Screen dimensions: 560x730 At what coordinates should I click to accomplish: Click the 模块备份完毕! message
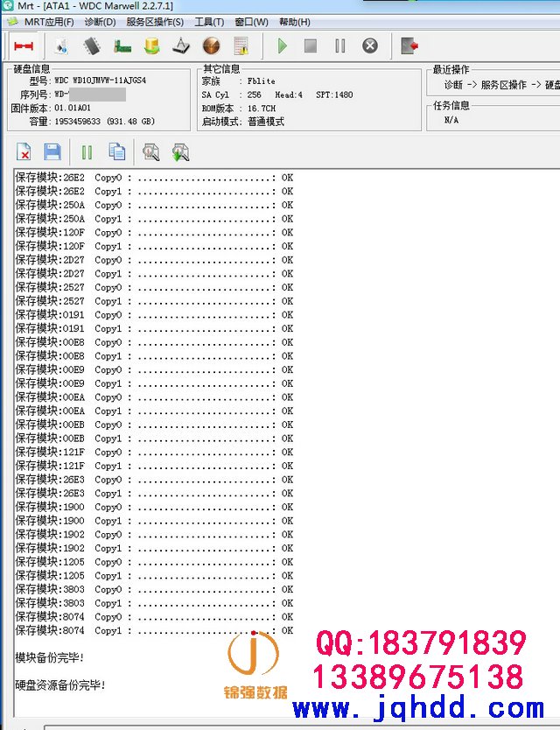point(49,658)
